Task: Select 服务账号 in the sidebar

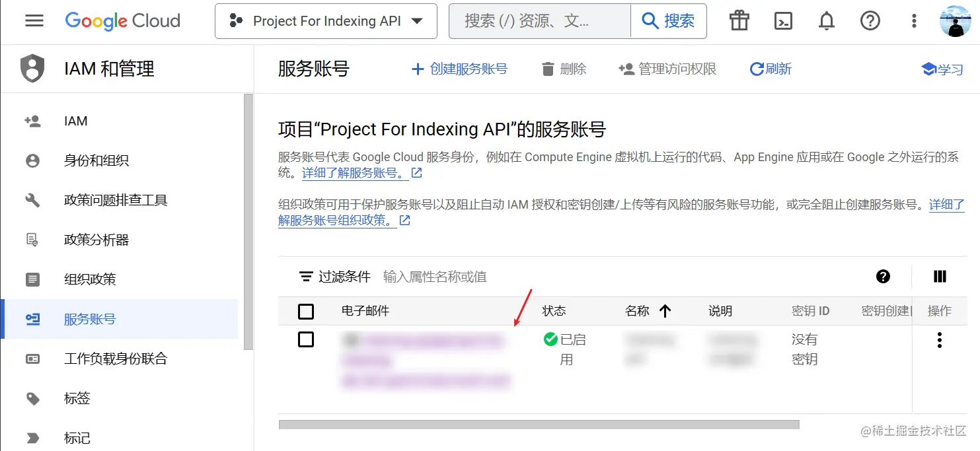Action: click(x=119, y=319)
